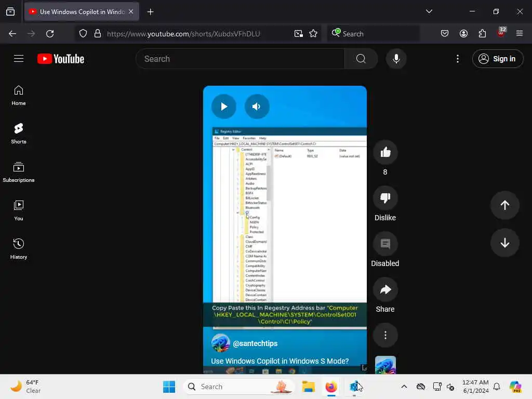The width and height of the screenshot is (532, 399).
Task: Open the extension with 32 badge
Action: tap(501, 33)
